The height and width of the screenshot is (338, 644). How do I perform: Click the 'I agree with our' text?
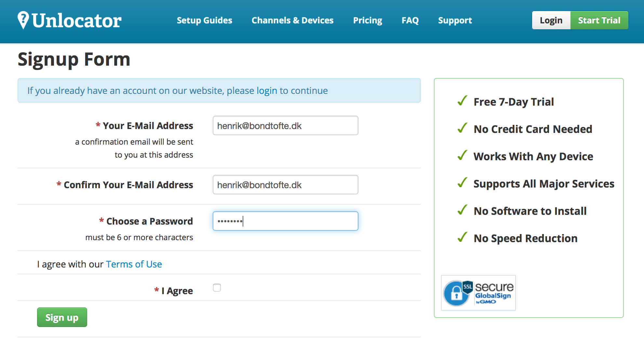point(70,264)
